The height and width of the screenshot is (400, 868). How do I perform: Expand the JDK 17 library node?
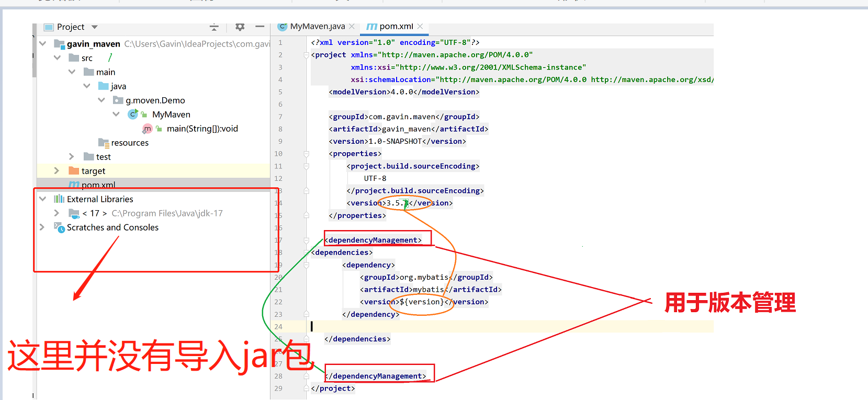(57, 213)
